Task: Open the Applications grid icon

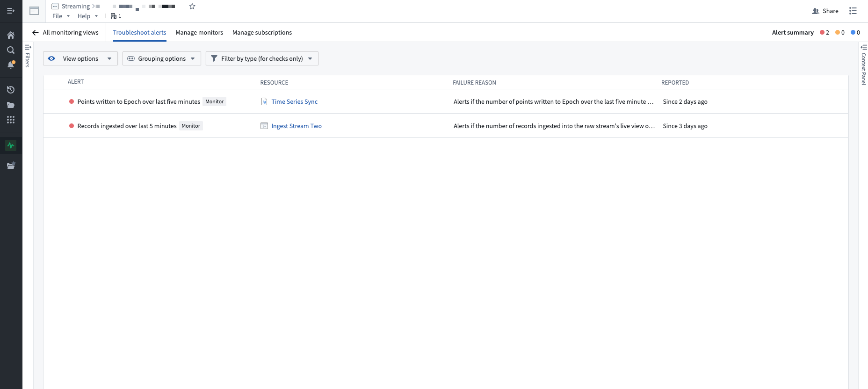Action: pos(11,120)
